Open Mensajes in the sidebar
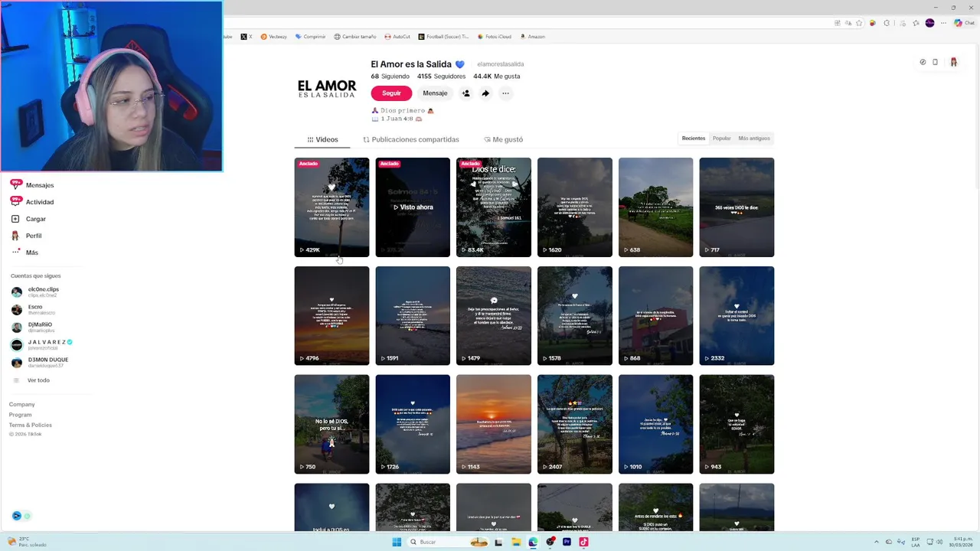Screen dimensions: 980x551 [x=31, y=185]
